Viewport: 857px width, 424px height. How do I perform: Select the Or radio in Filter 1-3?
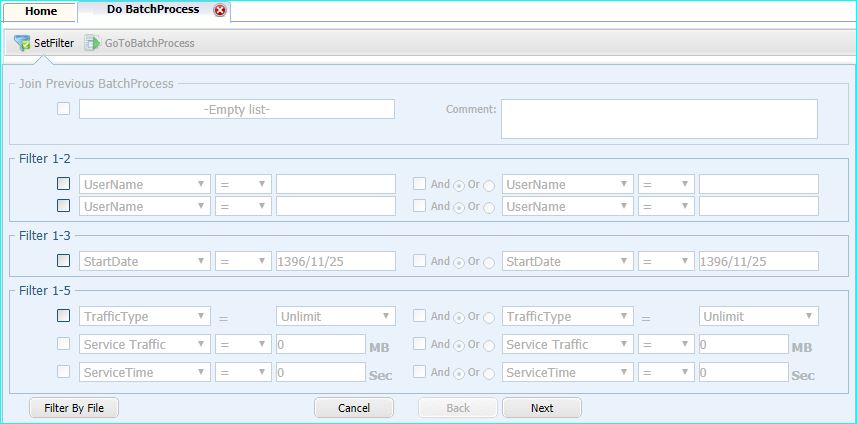[488, 262]
